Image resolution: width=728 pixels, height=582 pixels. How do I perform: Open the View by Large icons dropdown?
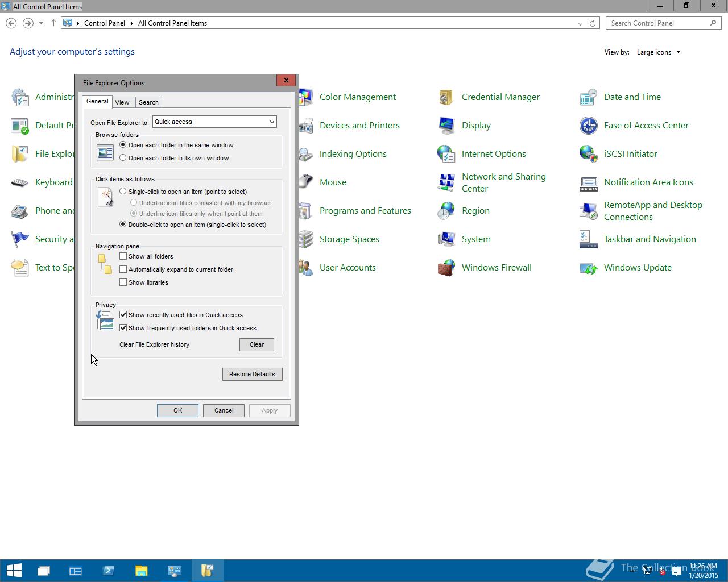coord(659,52)
